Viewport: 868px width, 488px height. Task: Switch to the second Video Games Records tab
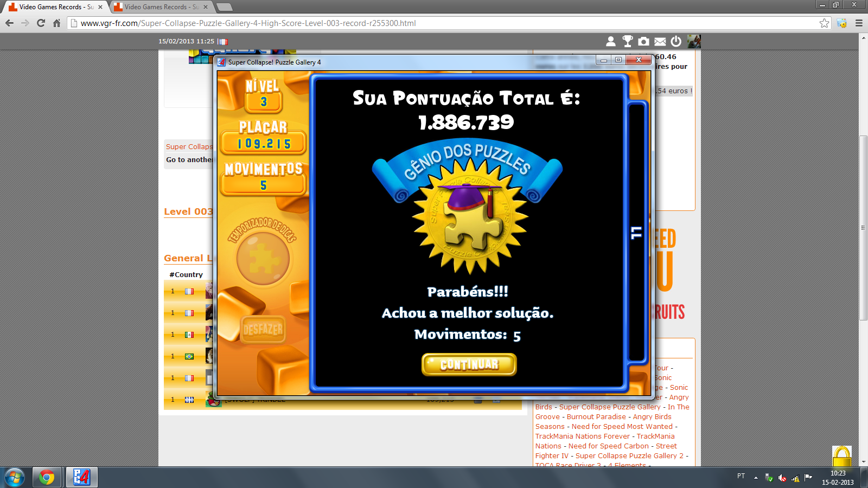(x=157, y=7)
